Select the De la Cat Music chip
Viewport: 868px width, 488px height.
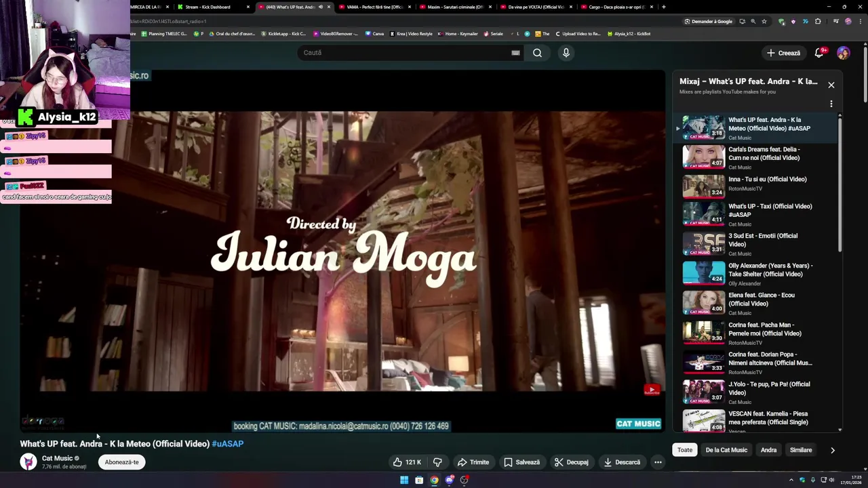point(726,450)
